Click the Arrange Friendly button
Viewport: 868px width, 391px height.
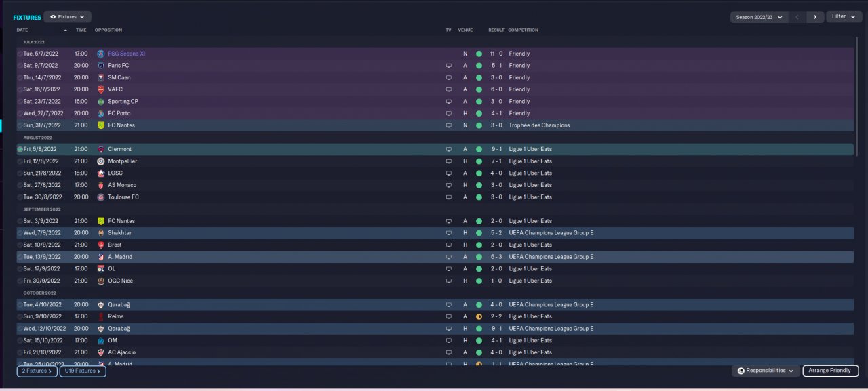point(831,371)
